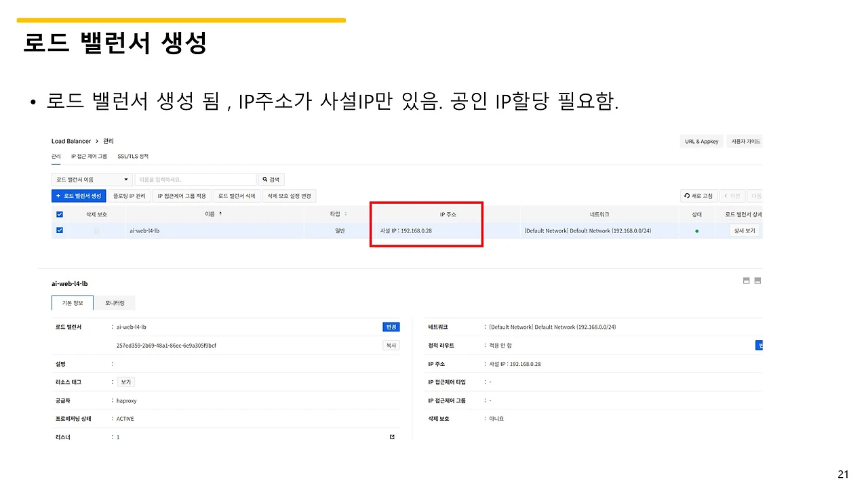Click the 적용 안 함 static route value
This screenshot has width=868, height=488.
pos(500,346)
